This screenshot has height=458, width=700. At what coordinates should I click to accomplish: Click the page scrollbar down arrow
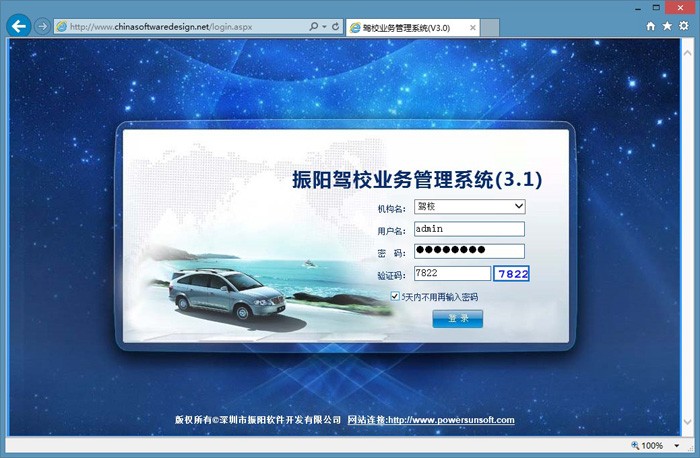(x=688, y=422)
